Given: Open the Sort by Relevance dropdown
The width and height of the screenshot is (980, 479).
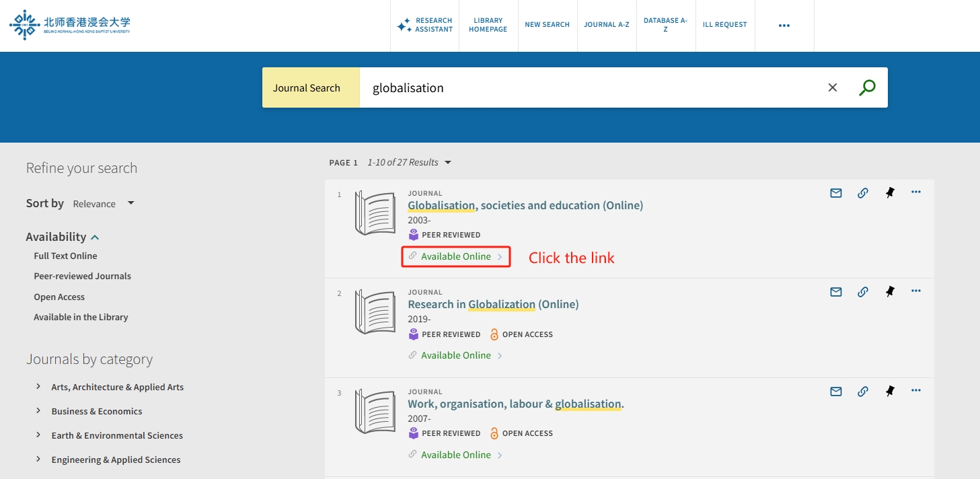Looking at the screenshot, I should (x=104, y=204).
